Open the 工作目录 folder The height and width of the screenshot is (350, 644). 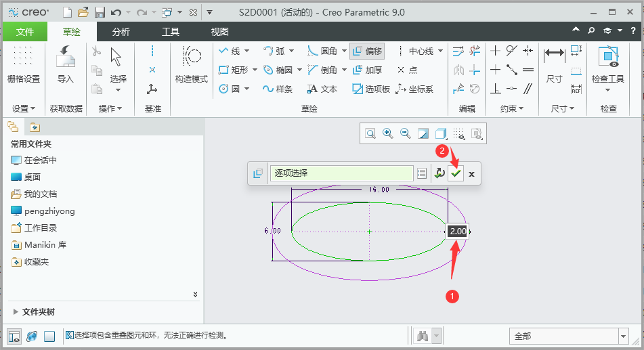click(x=34, y=227)
